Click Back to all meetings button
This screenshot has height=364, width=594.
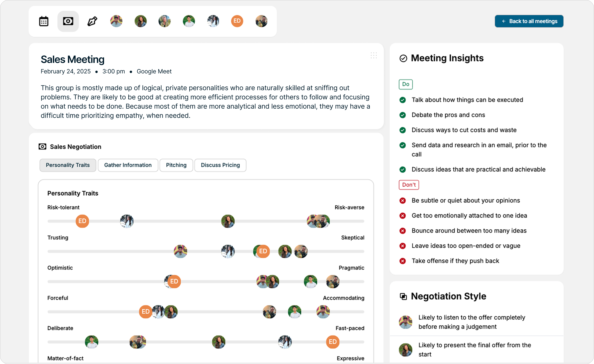click(529, 21)
